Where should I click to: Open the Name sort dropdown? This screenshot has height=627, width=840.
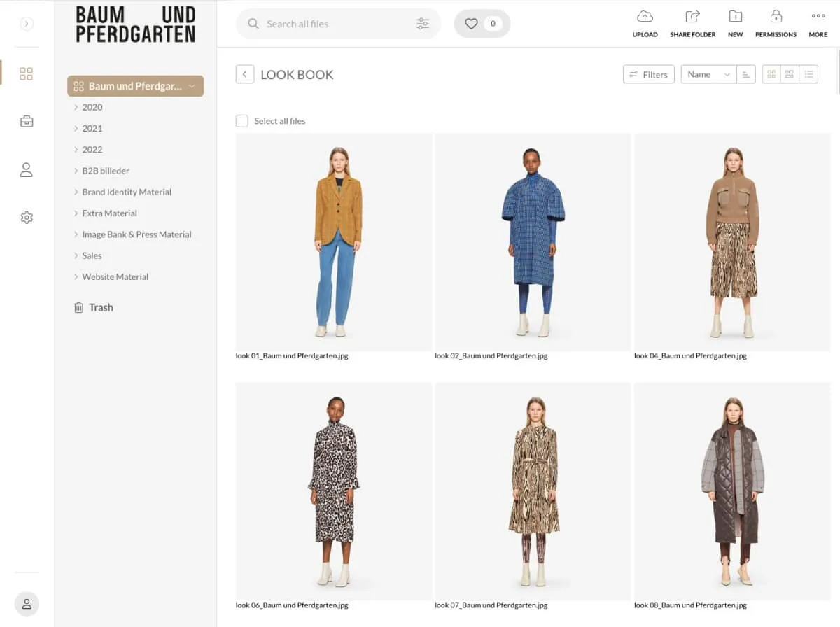pos(708,74)
